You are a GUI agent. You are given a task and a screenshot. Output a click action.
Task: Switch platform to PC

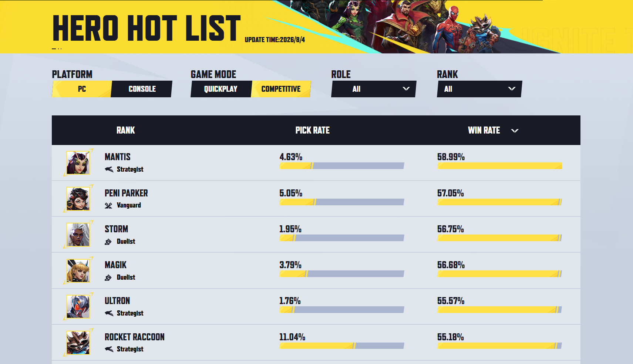click(82, 89)
